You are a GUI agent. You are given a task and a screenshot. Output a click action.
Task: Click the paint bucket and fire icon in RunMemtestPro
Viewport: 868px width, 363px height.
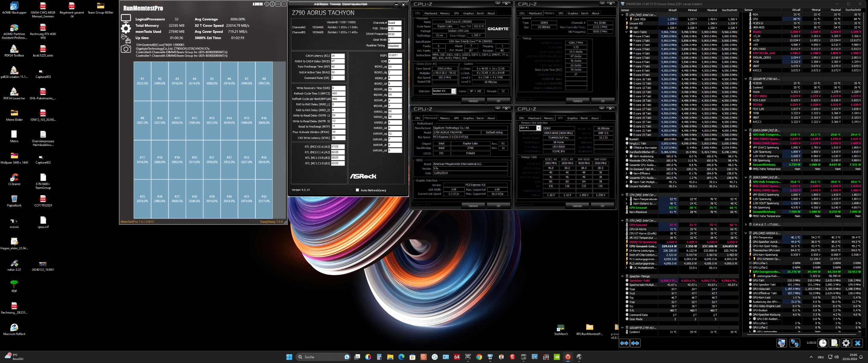(x=126, y=39)
